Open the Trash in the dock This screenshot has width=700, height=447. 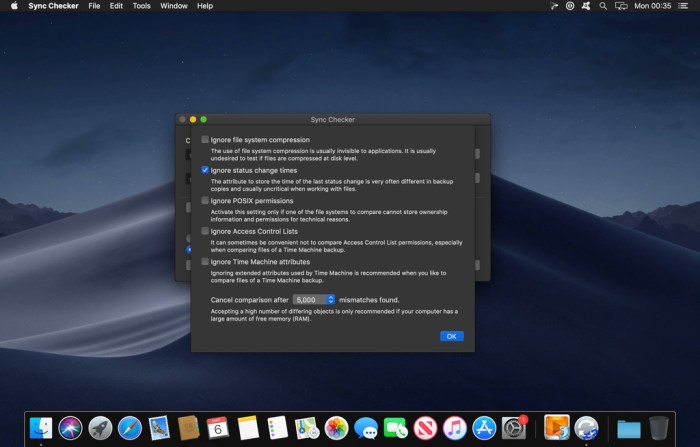click(658, 428)
